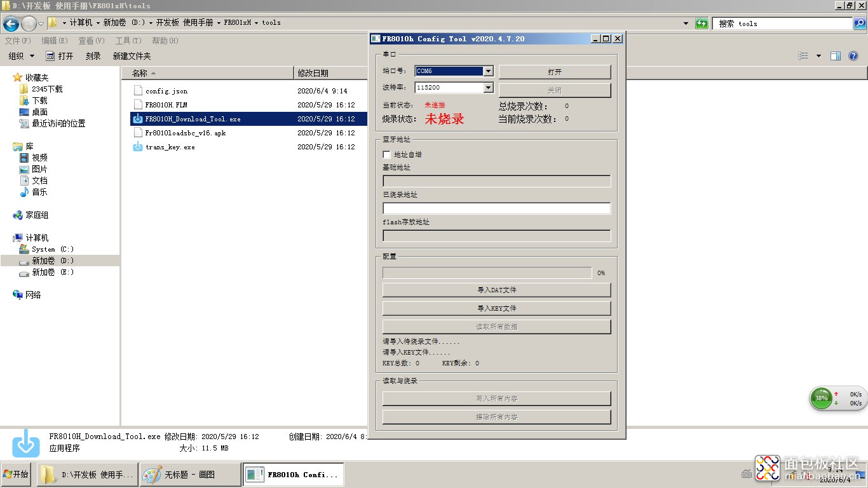This screenshot has width=868, height=488.
Task: Open the 文件(F) menu
Action: [x=18, y=41]
